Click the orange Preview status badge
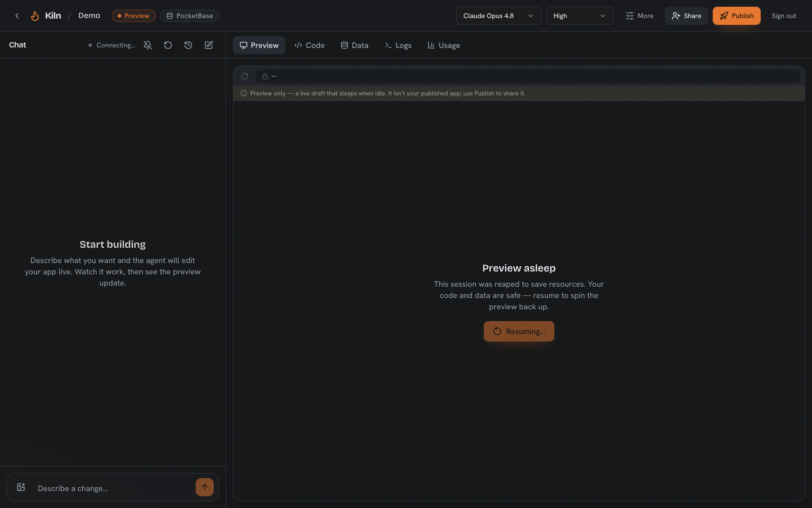This screenshot has width=812, height=508. coord(134,16)
